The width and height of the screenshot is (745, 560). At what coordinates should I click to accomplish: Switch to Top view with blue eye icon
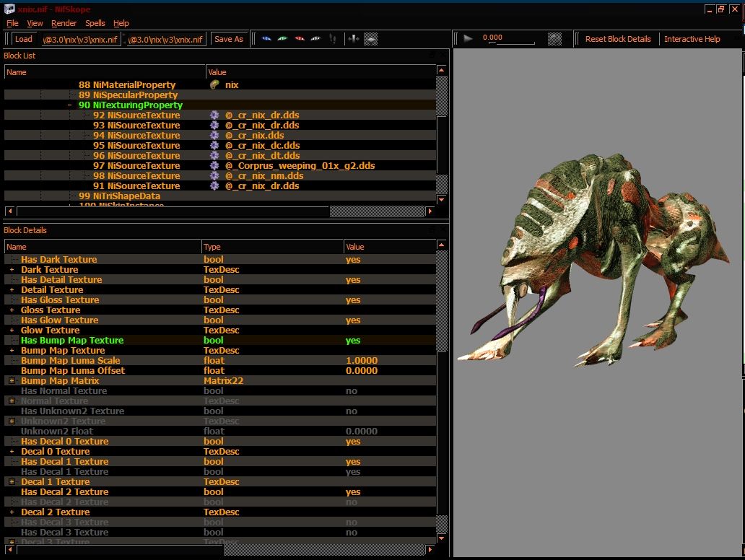266,39
